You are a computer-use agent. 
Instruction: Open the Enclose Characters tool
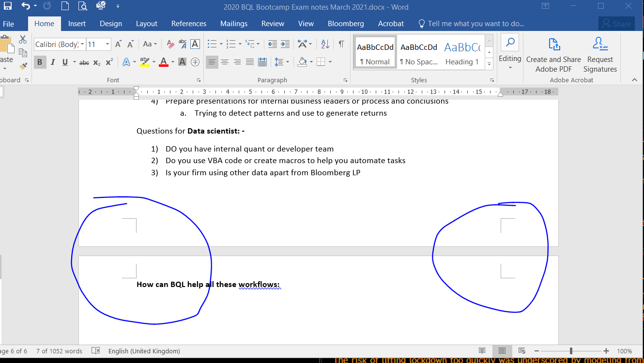(195, 62)
